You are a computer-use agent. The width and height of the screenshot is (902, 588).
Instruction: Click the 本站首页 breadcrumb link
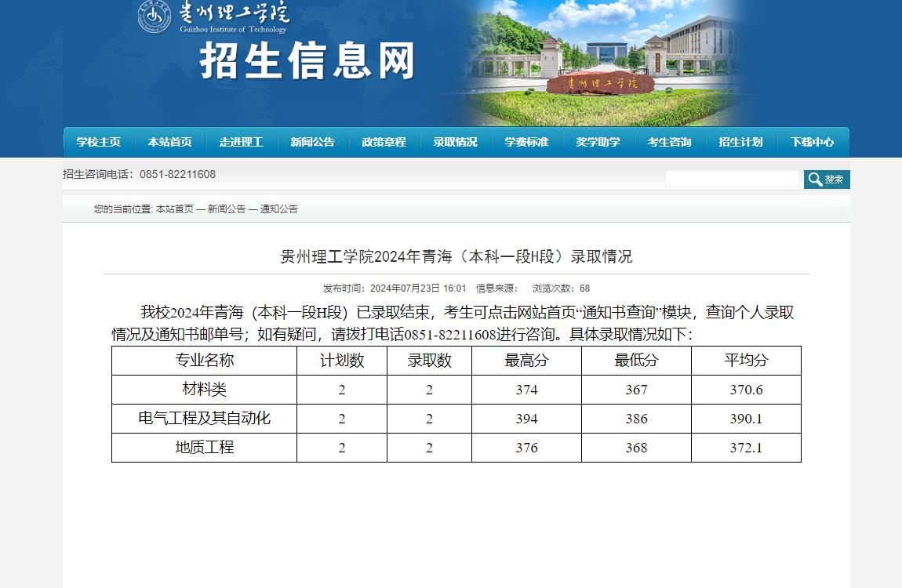pyautogui.click(x=174, y=209)
